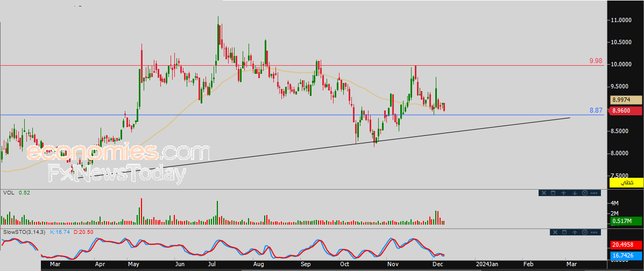
Task: Maximize the SlowSTO indicator pane
Action: point(564,232)
